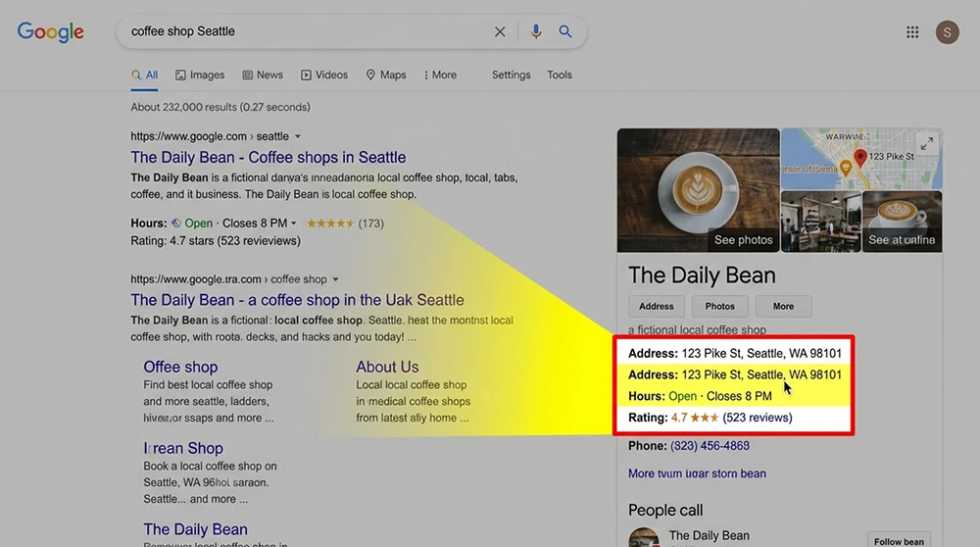
Task: Call the phone number (823) 456-4868
Action: [710, 446]
